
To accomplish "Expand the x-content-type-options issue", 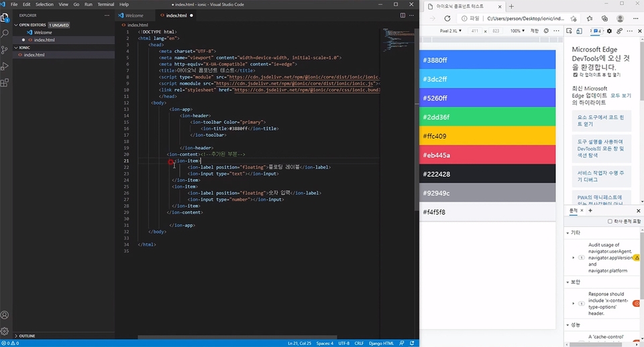I will (x=574, y=303).
